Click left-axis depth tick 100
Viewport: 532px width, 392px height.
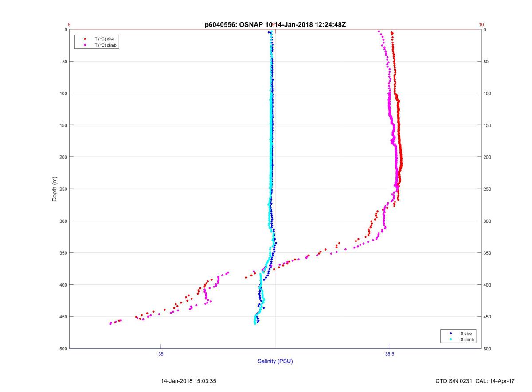[x=63, y=93]
